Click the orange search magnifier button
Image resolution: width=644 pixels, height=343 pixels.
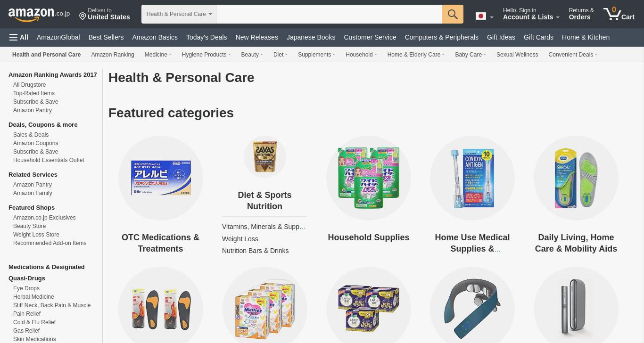click(453, 14)
